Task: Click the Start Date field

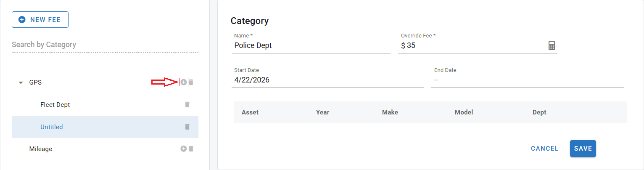Action: click(328, 80)
